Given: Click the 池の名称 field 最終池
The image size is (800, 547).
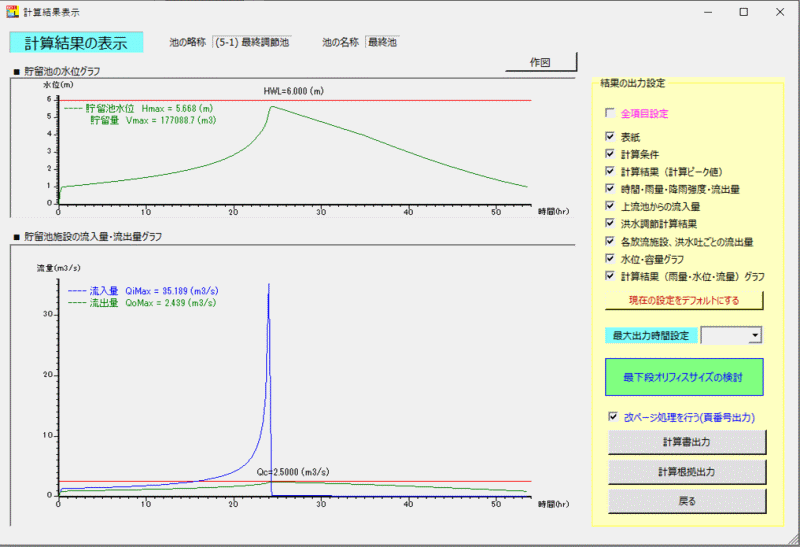Looking at the screenshot, I should click(x=382, y=43).
